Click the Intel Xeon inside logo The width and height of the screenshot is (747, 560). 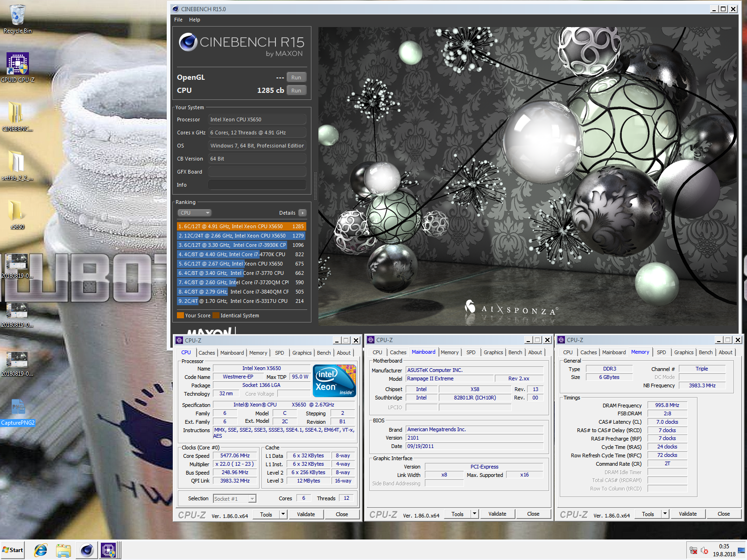[335, 381]
